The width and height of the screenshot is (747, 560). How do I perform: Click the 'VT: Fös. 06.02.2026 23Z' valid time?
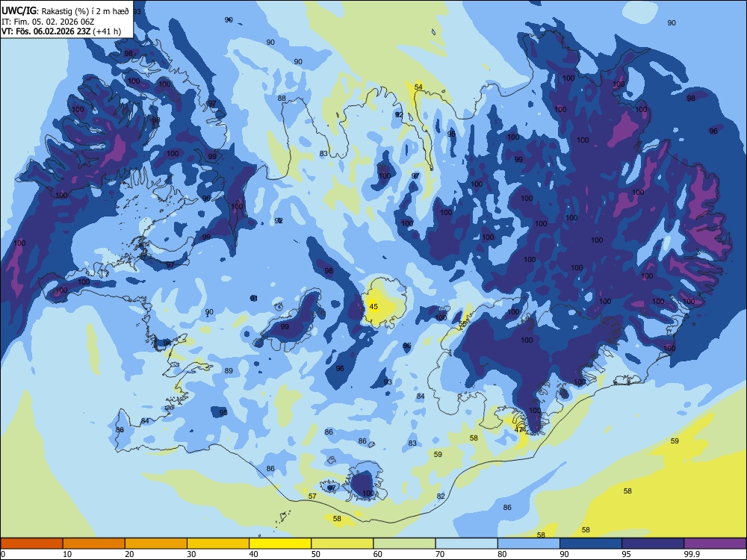(46, 32)
